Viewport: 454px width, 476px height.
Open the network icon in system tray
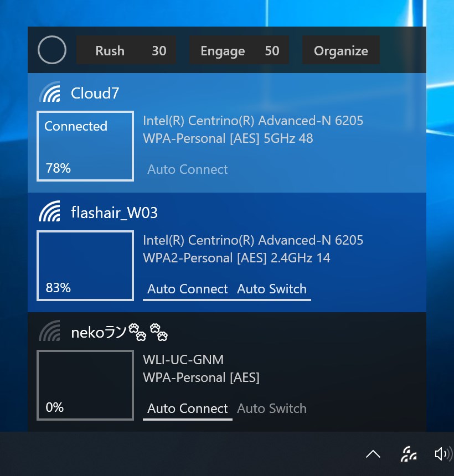(x=409, y=454)
